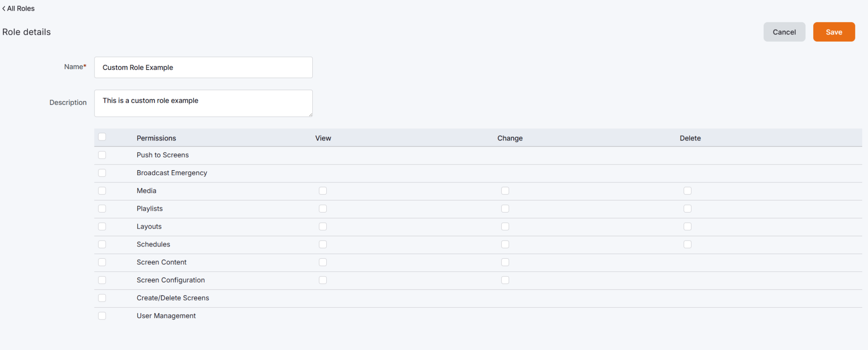Enable View permission for Screen Configuration
The image size is (868, 350).
(x=323, y=280)
